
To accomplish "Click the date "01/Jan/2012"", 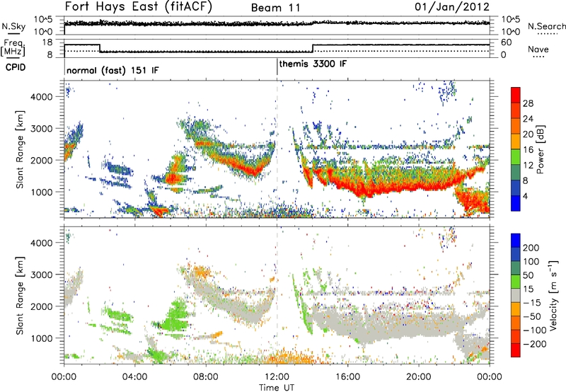I will (452, 7).
